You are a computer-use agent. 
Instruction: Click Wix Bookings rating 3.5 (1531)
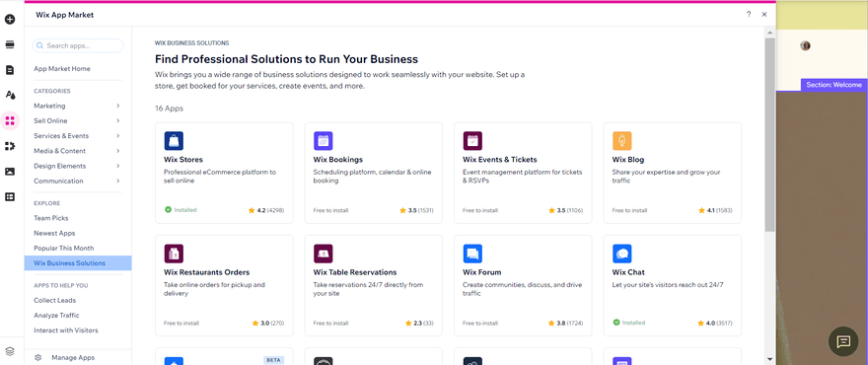(416, 210)
